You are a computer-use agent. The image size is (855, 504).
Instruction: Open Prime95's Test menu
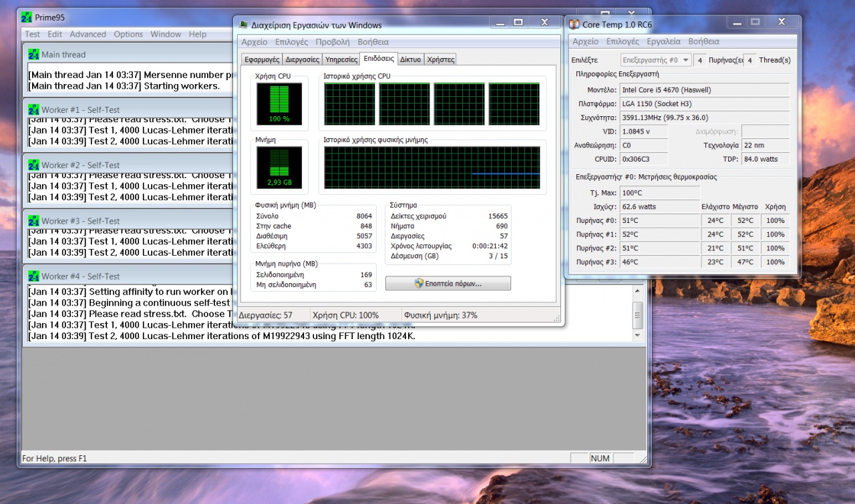[33, 34]
